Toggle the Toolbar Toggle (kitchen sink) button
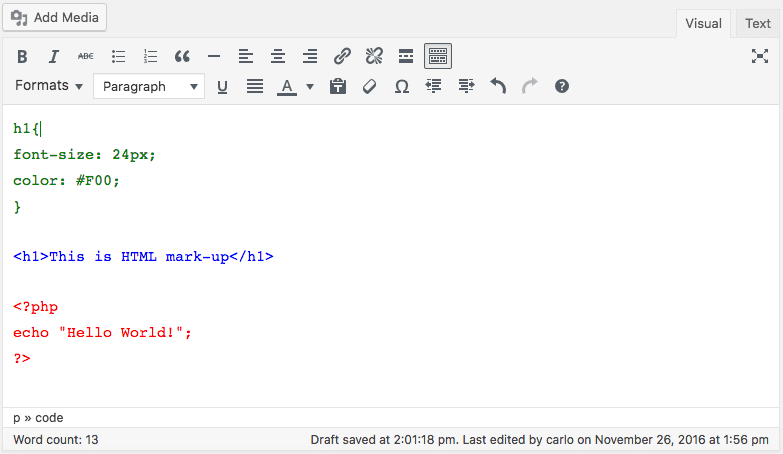 click(437, 56)
